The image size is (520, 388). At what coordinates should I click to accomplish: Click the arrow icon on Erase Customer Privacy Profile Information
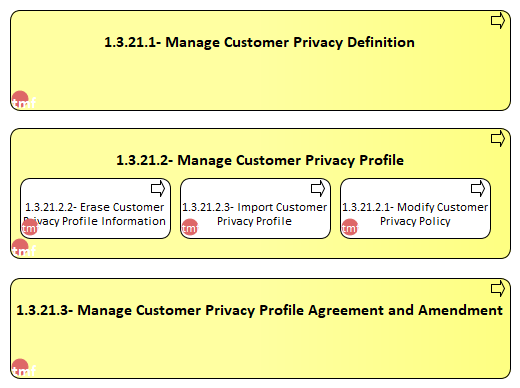158,189
